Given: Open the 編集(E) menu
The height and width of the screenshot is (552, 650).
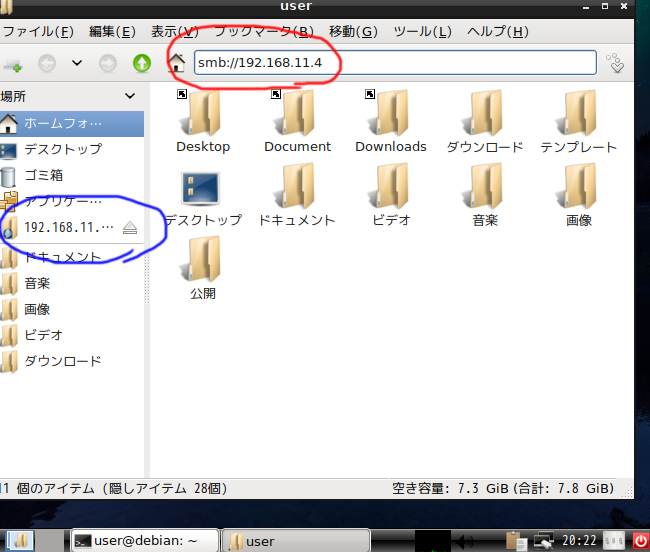Looking at the screenshot, I should [112, 31].
